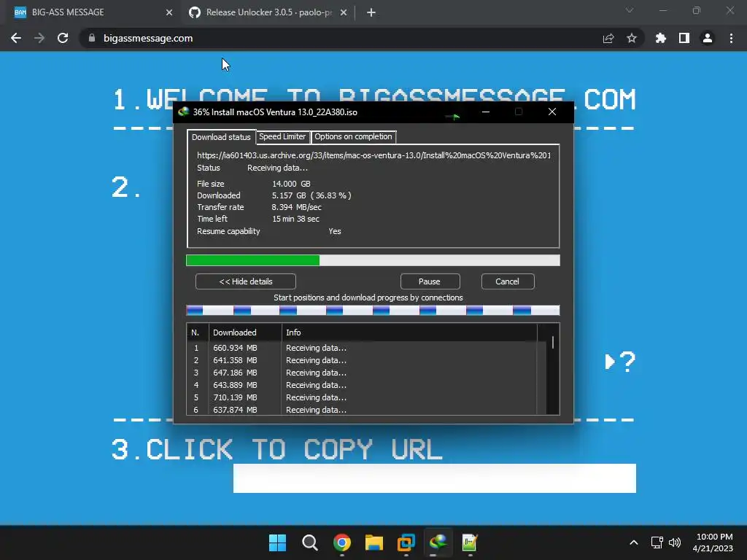Open volume control tray icon
The image size is (747, 560).
pos(675,542)
